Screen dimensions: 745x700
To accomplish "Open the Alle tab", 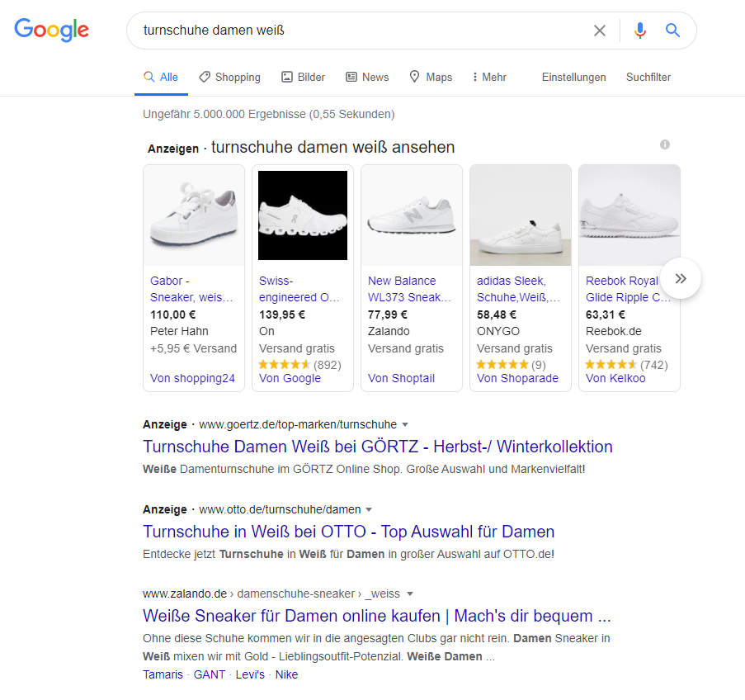I will point(161,77).
